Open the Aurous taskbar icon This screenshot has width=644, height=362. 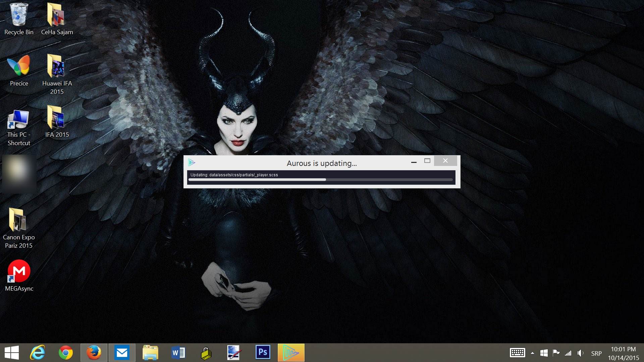coord(291,353)
